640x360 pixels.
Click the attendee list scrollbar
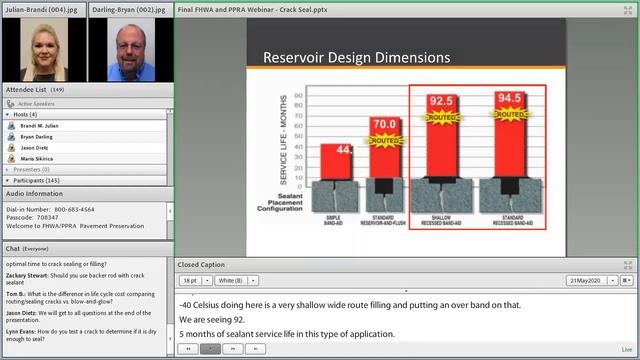(170, 147)
